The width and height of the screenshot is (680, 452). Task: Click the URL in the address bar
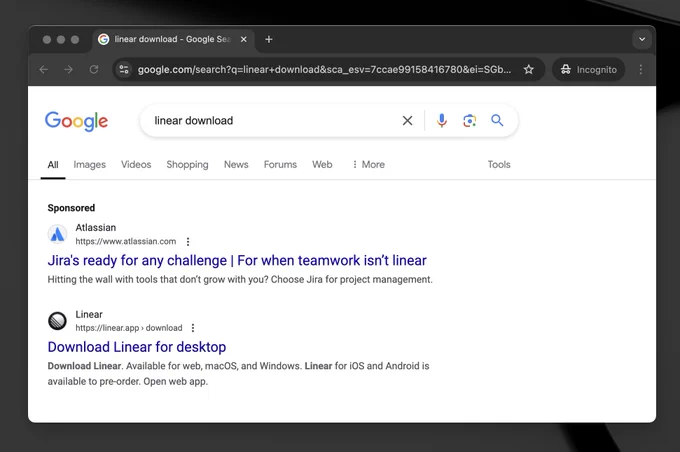324,69
